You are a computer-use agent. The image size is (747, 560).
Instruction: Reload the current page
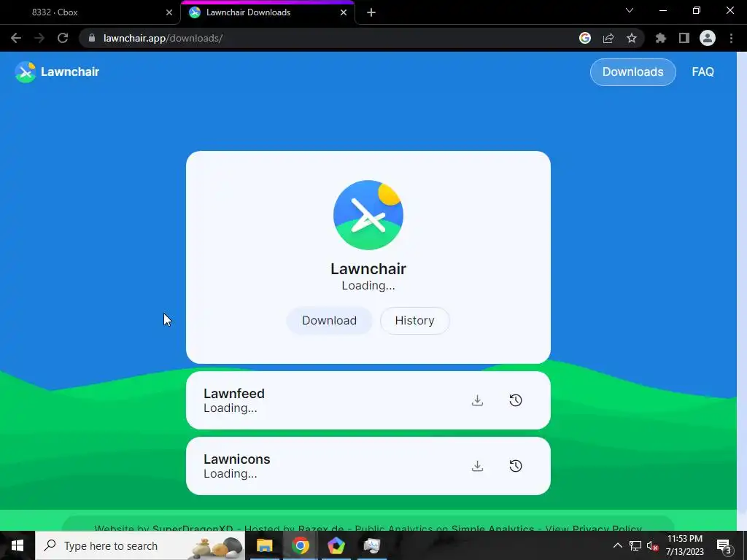click(x=63, y=38)
